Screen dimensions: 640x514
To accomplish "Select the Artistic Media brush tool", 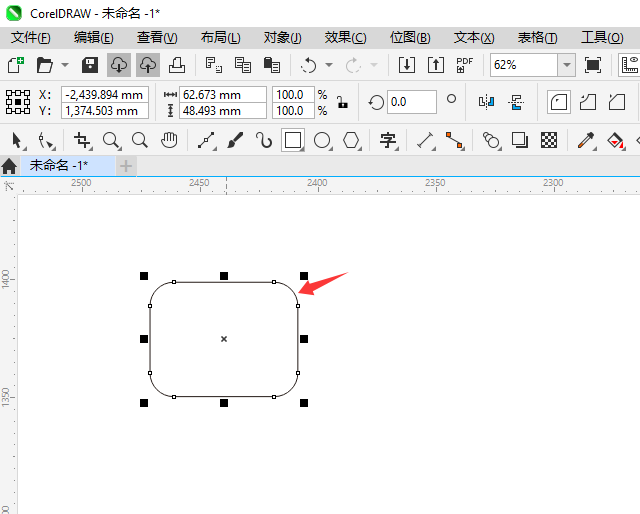I will click(235, 140).
